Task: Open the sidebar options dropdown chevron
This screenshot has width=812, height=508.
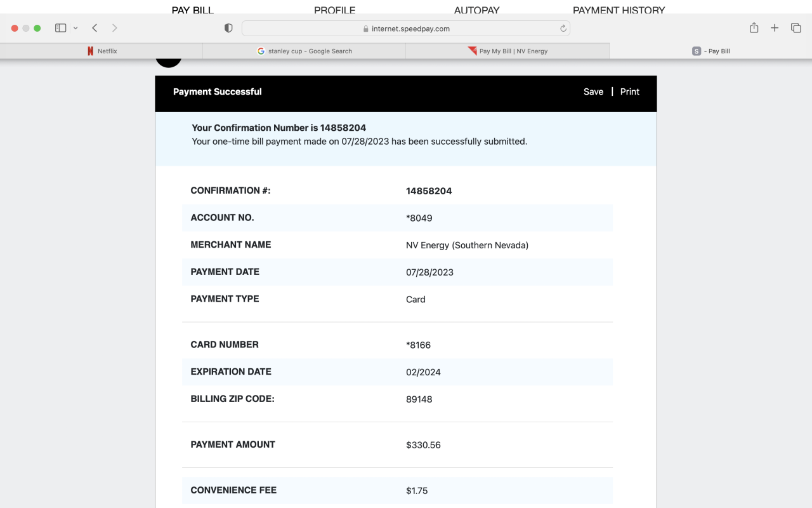Action: pos(75,28)
